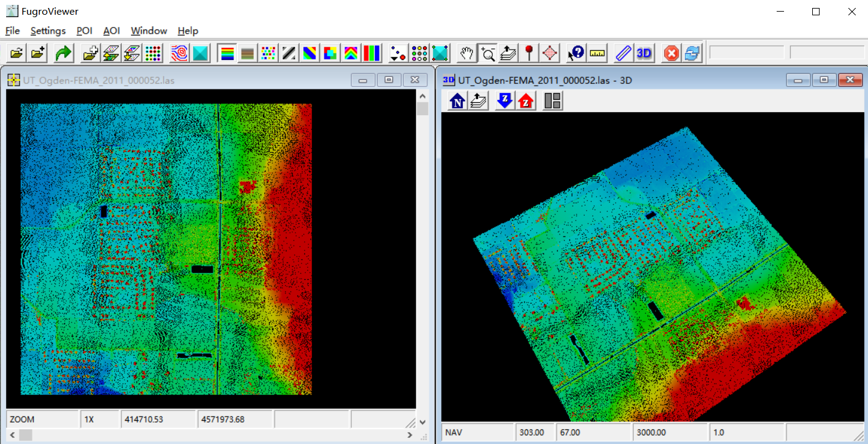Screen dimensions: 868x444
Task: Click the 1X zoom level status entry
Action: pyautogui.click(x=100, y=420)
